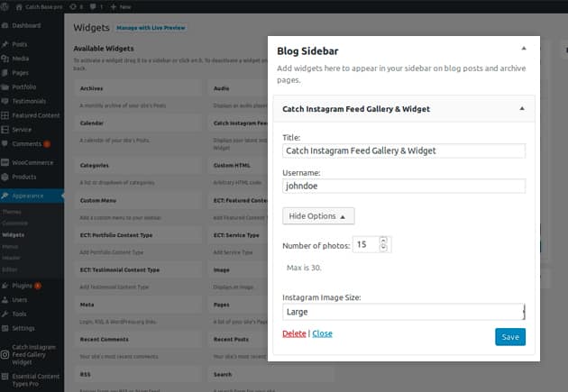The width and height of the screenshot is (568, 392).
Task: Select the ECT: Service Type widget
Action: tap(238, 235)
